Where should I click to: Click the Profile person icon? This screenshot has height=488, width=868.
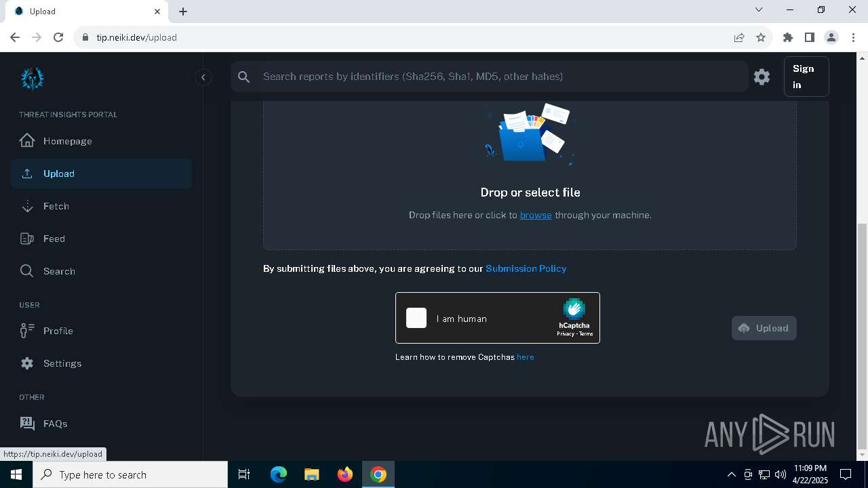pyautogui.click(x=27, y=331)
